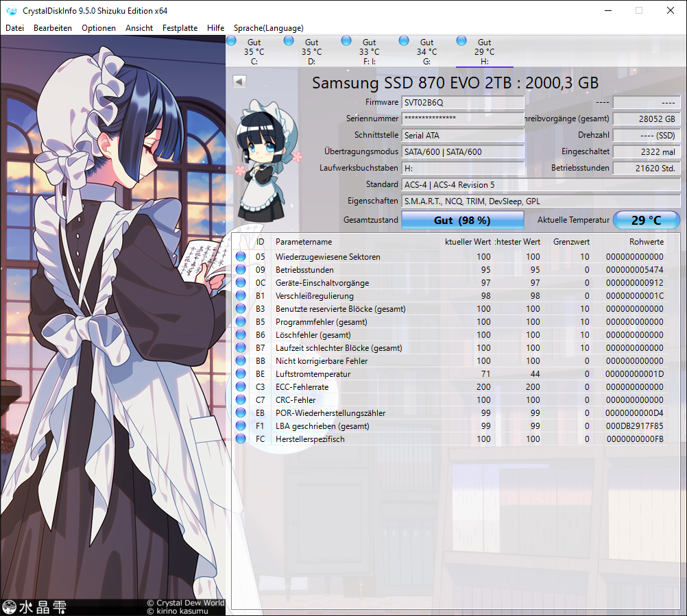Click raw value 0000000000D4

pyautogui.click(x=634, y=413)
